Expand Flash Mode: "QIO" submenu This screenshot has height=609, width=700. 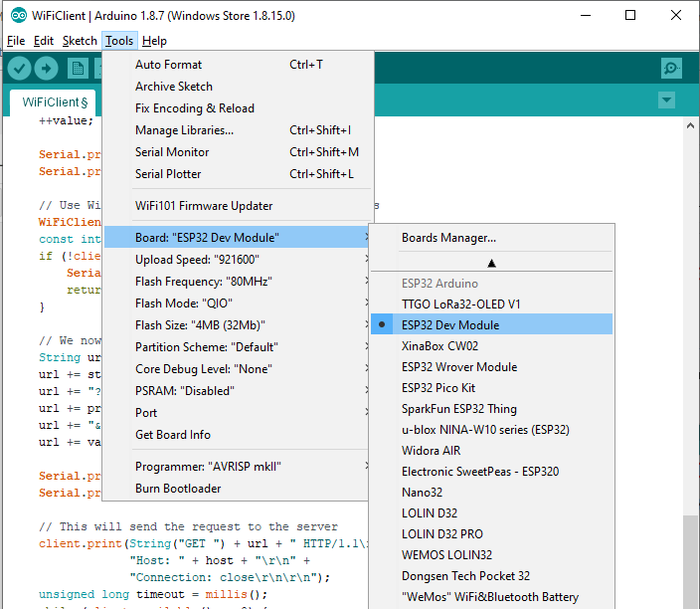coord(238,303)
